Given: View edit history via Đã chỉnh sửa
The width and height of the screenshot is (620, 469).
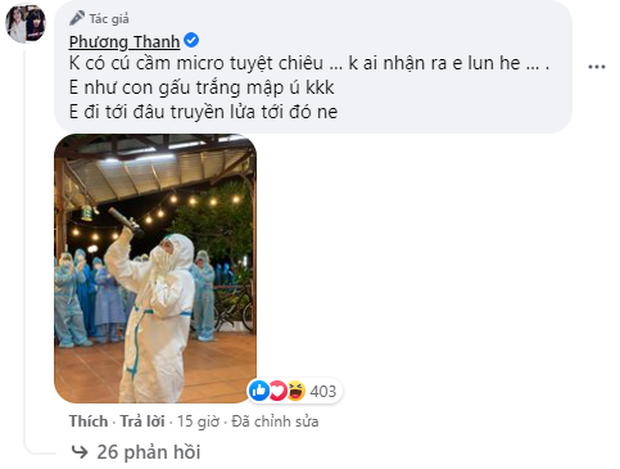Looking at the screenshot, I should 275,422.
